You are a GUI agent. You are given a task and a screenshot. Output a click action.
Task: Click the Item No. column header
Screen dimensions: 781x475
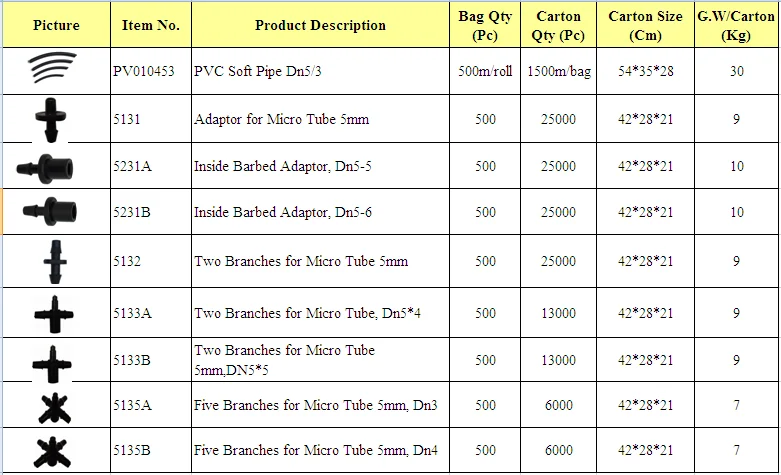[149, 25]
